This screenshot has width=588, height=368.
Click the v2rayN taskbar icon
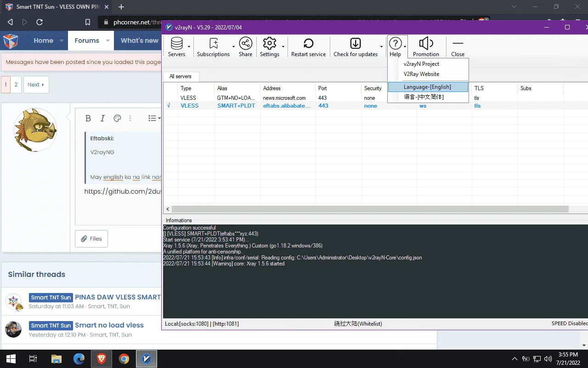click(x=147, y=359)
